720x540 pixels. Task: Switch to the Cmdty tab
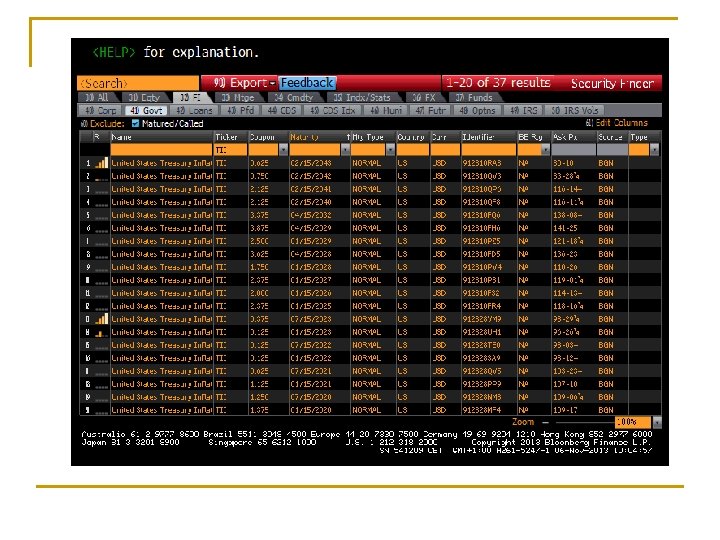293,97
